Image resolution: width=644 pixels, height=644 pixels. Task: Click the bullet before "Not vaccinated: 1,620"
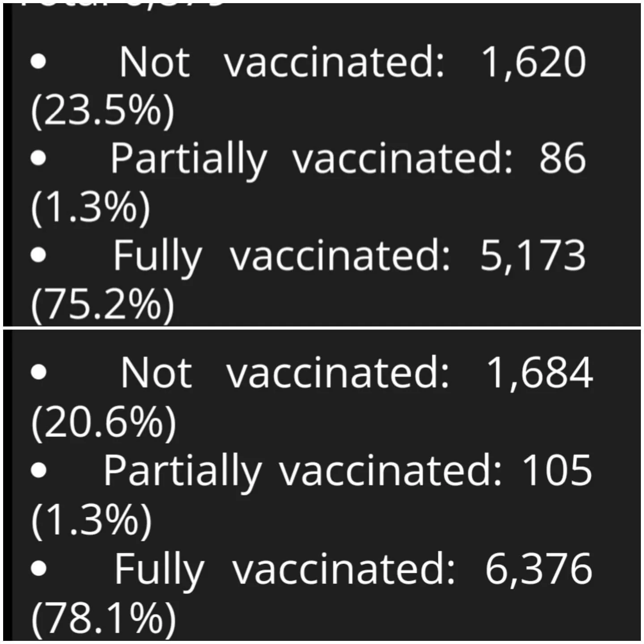pyautogui.click(x=38, y=62)
